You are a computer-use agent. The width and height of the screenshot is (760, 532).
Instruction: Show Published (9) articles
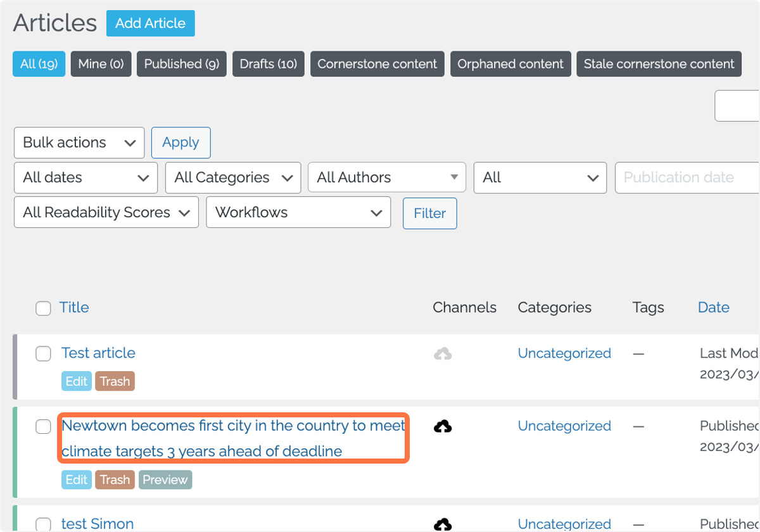pos(182,64)
